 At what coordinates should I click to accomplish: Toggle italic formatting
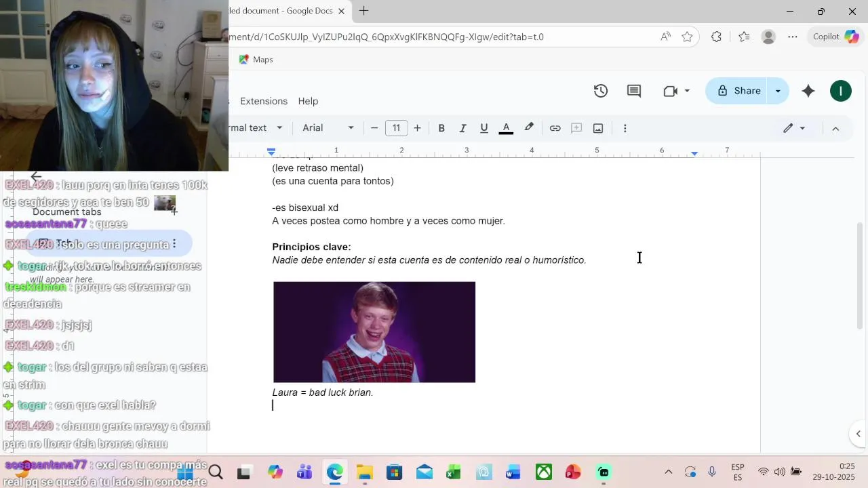click(462, 128)
